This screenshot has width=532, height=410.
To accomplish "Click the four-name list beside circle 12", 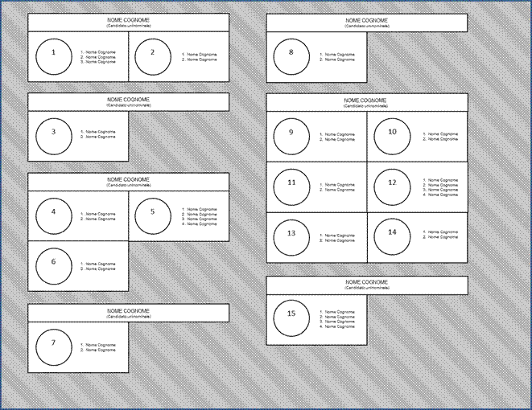I will (x=440, y=187).
